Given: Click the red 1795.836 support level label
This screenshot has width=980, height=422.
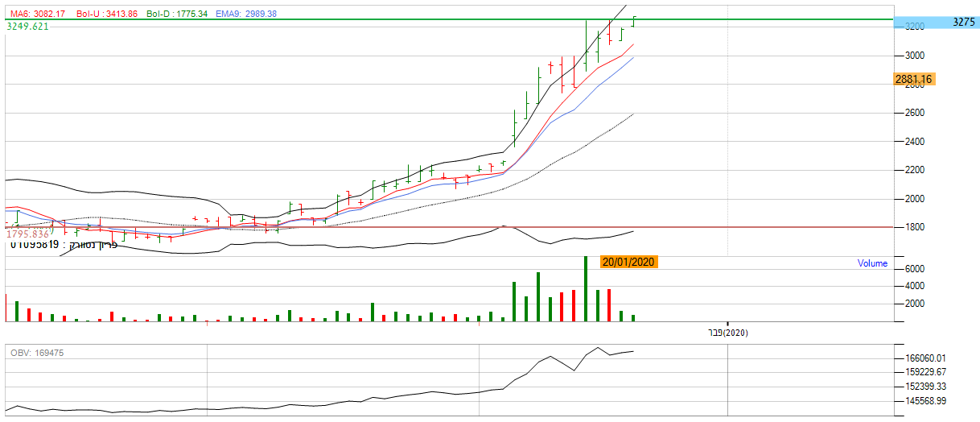Looking at the screenshot, I should (29, 234).
